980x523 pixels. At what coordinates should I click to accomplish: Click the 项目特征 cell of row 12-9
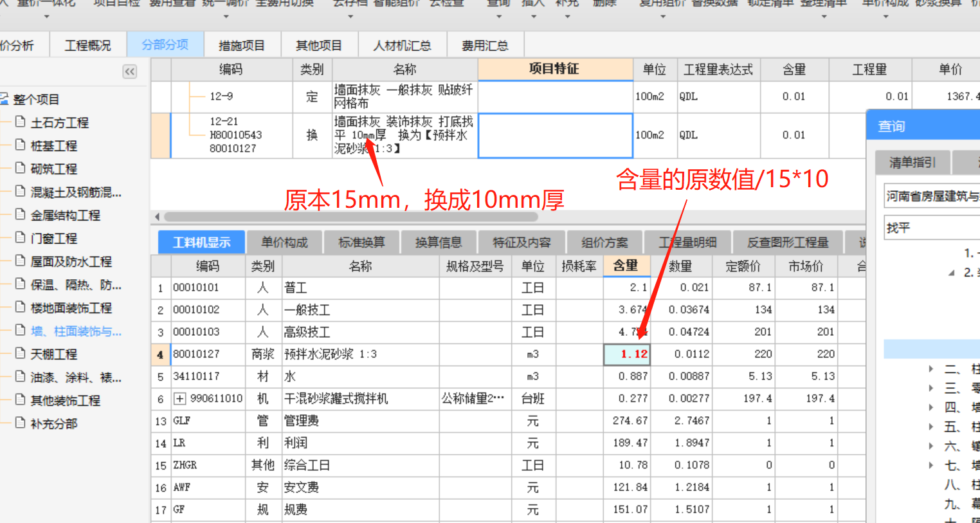pyautogui.click(x=556, y=96)
